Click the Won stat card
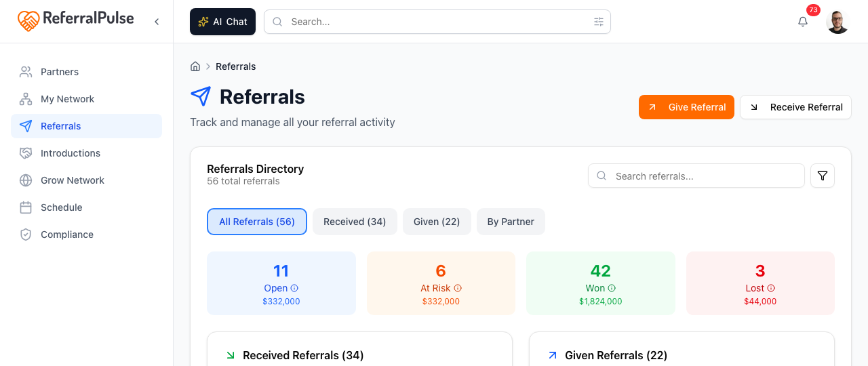Screen dimensions: 868x366 point(601,283)
